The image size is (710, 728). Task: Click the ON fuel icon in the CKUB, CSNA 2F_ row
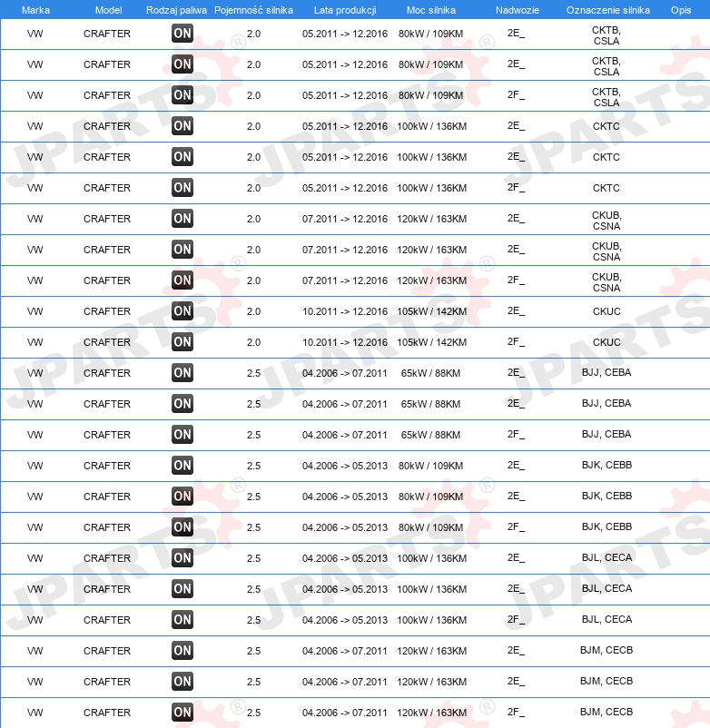click(182, 280)
